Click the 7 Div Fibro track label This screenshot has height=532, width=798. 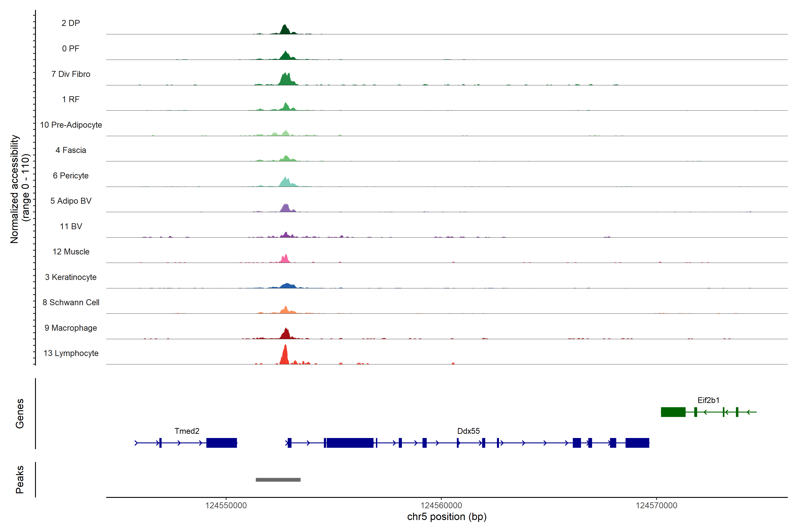(70, 74)
